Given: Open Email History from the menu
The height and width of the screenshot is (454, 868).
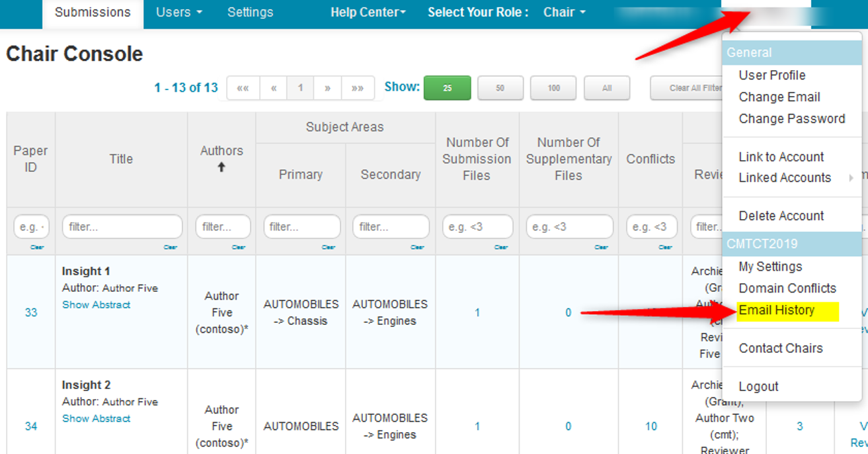Looking at the screenshot, I should coord(776,310).
